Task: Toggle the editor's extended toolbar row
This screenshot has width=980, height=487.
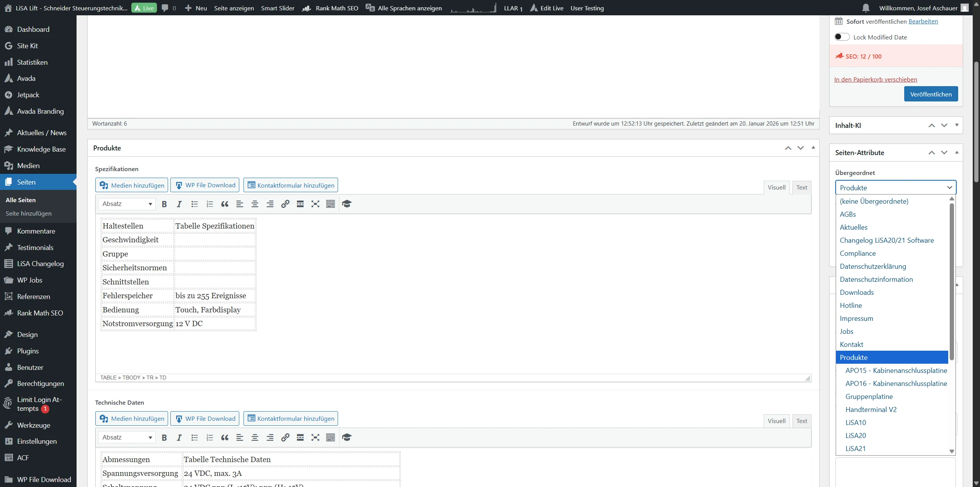Action: pyautogui.click(x=330, y=204)
